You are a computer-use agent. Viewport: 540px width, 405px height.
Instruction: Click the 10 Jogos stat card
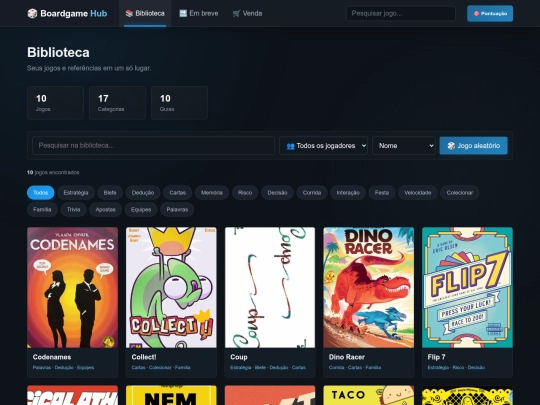(x=55, y=103)
